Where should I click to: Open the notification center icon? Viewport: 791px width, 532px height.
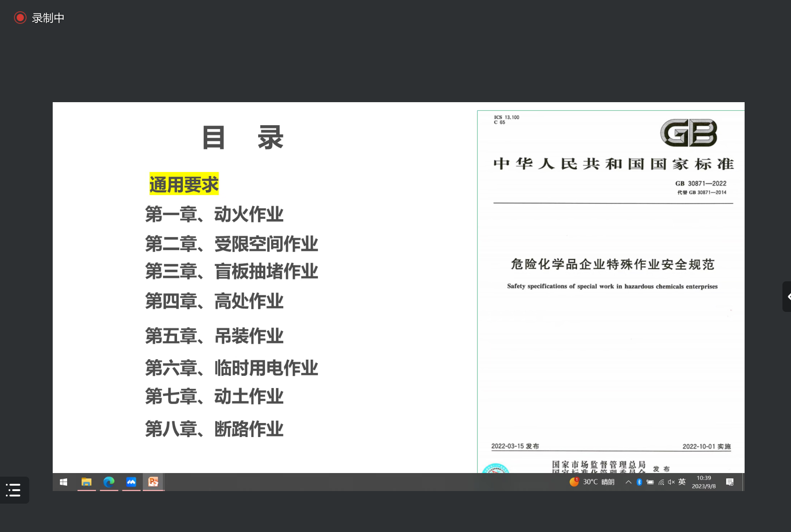pyautogui.click(x=730, y=482)
